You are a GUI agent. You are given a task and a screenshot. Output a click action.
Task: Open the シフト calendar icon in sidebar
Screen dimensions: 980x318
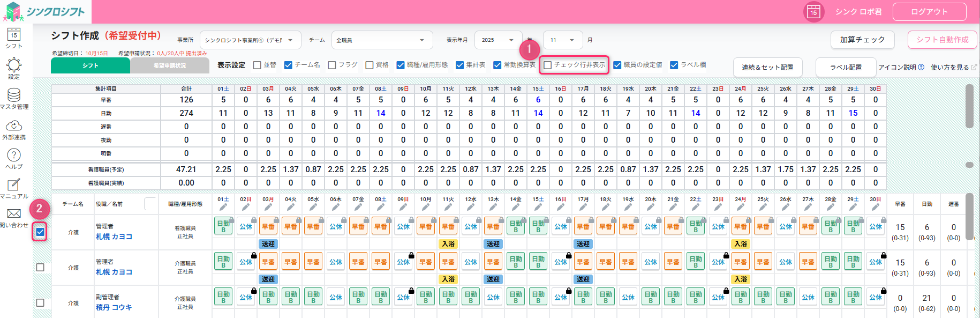click(14, 35)
